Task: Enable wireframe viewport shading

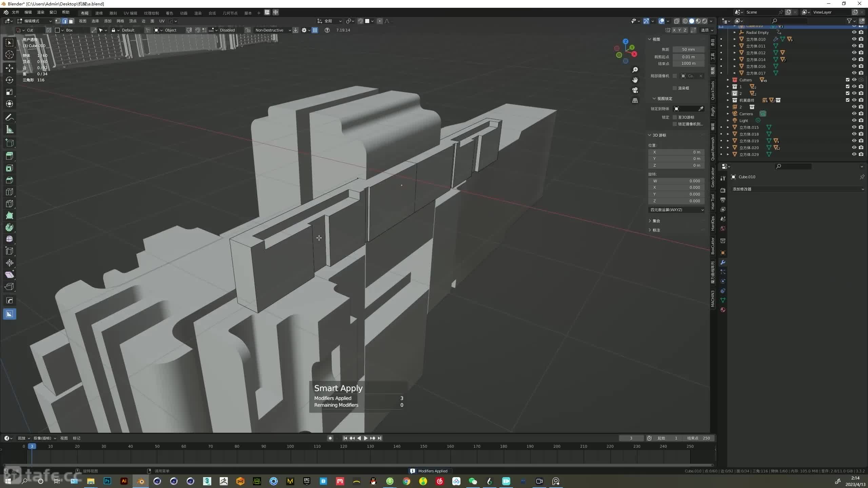Action: click(685, 21)
